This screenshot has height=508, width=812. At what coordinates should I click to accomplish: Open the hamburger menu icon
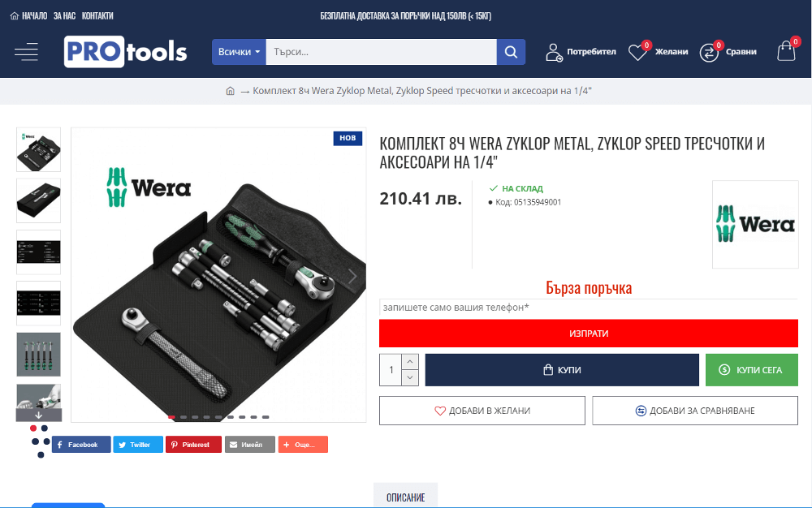(x=27, y=52)
